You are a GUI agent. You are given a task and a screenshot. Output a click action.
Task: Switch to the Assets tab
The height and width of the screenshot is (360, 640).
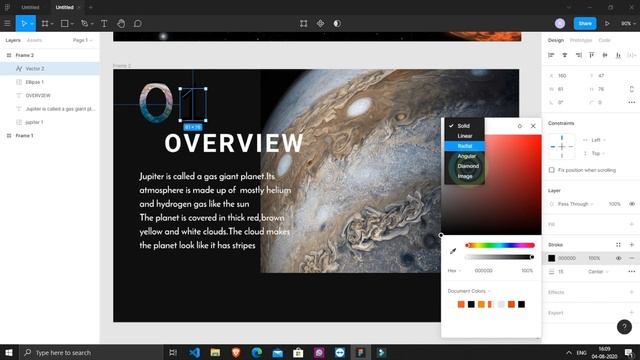34,40
